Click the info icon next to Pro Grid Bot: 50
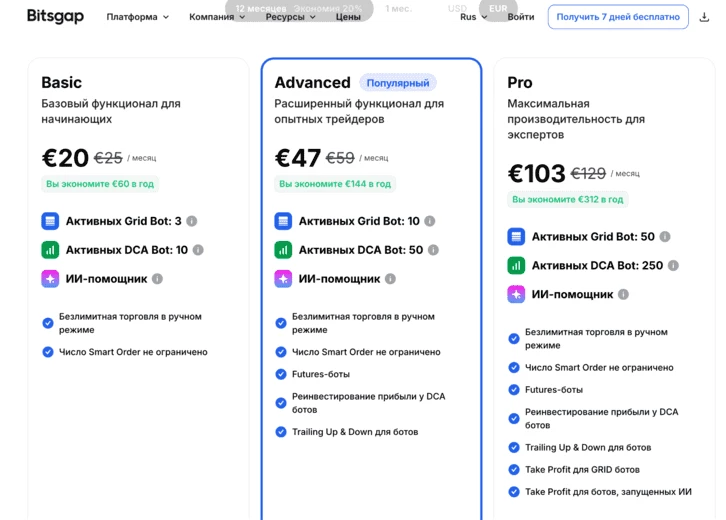 (665, 237)
